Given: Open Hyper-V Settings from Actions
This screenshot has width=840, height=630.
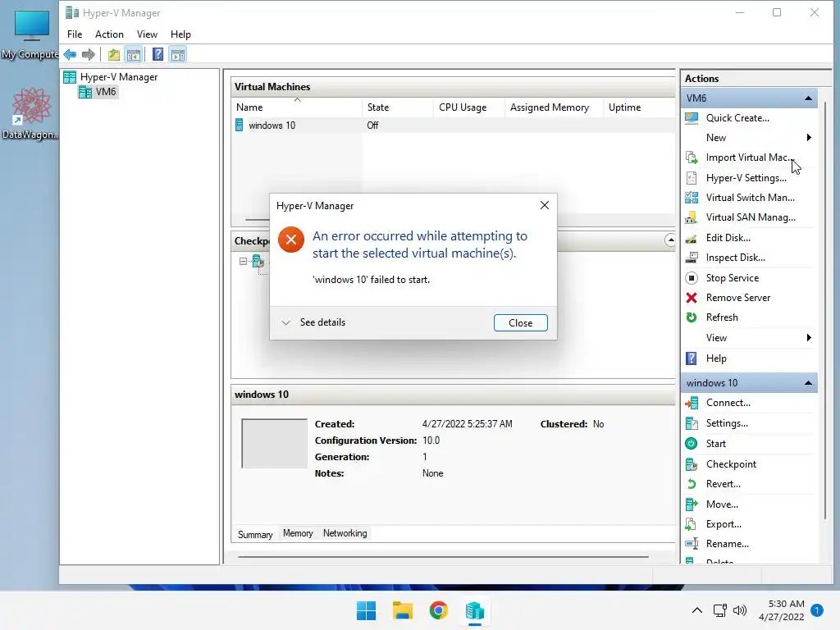Looking at the screenshot, I should [746, 178].
